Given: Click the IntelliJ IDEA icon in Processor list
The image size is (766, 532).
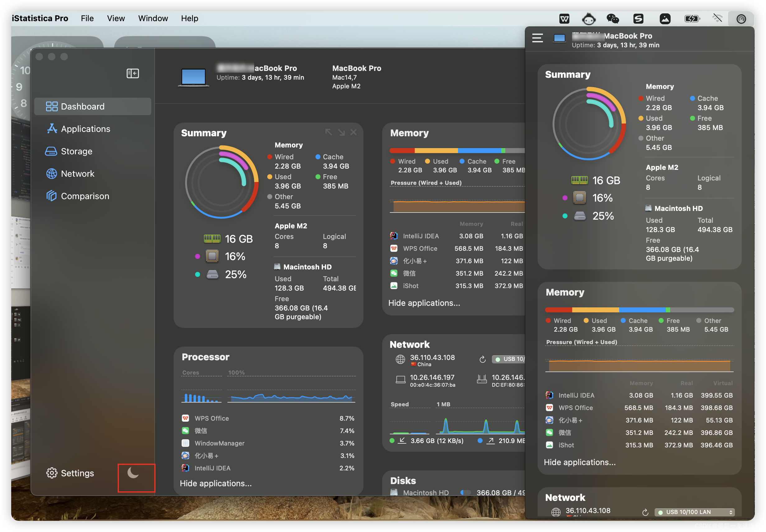Looking at the screenshot, I should [185, 468].
